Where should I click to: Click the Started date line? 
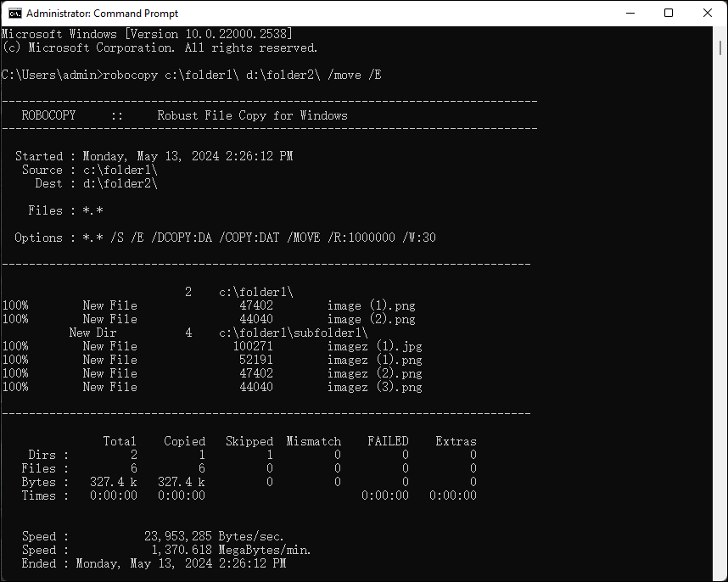pos(153,155)
